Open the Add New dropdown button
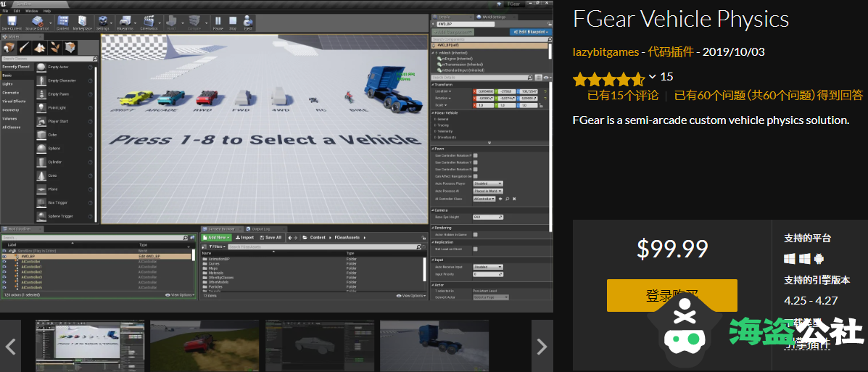Viewport: 868px width, 372px height. tap(216, 237)
